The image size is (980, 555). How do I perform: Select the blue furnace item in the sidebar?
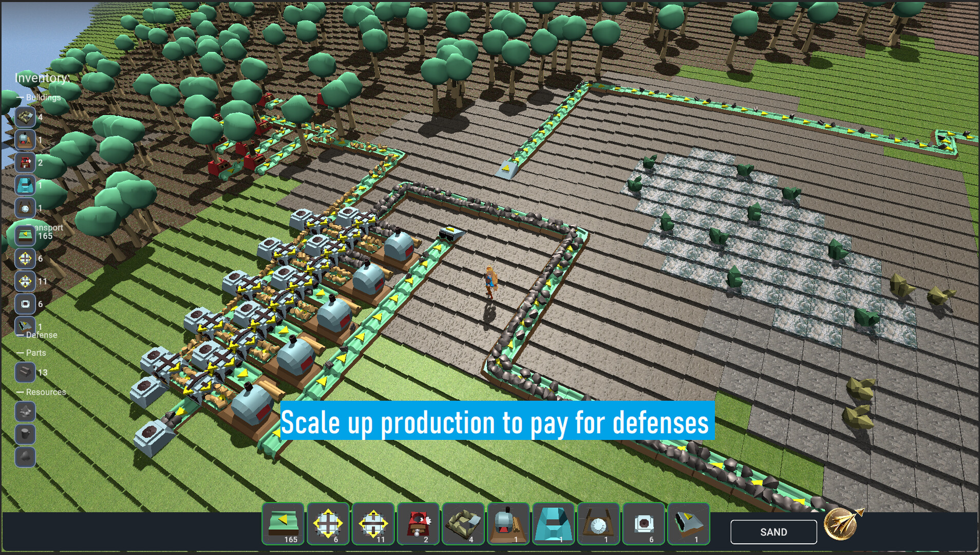click(25, 185)
